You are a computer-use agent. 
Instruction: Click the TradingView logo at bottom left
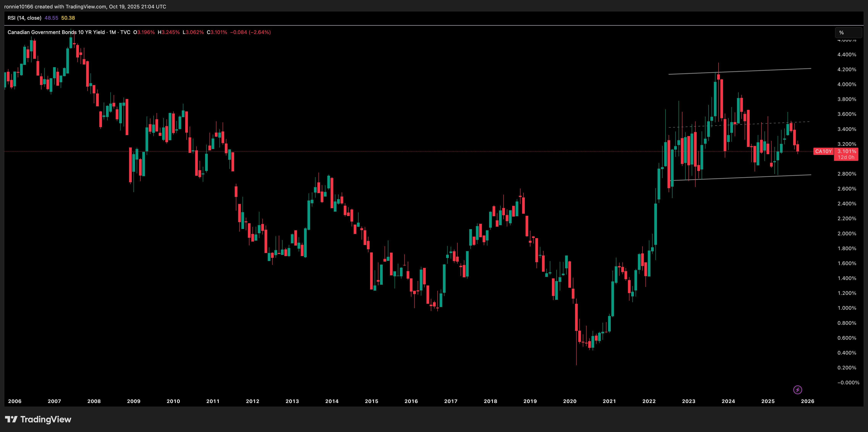(x=38, y=419)
